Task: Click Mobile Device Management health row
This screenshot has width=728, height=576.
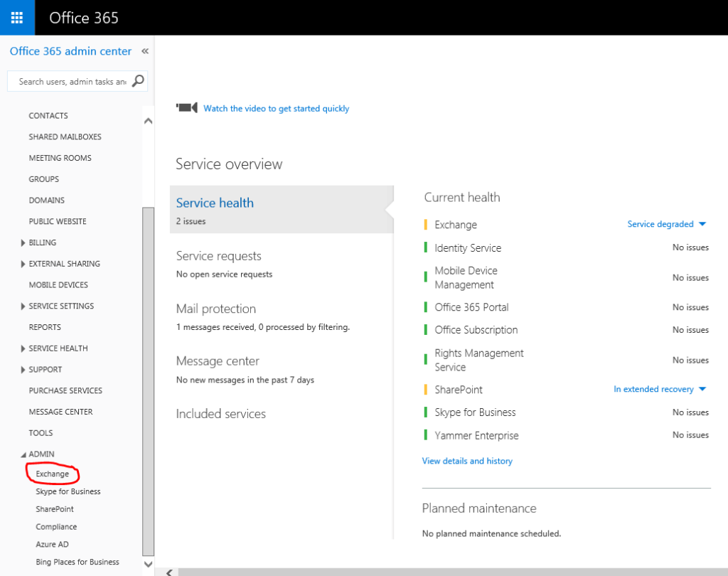Action: (567, 277)
